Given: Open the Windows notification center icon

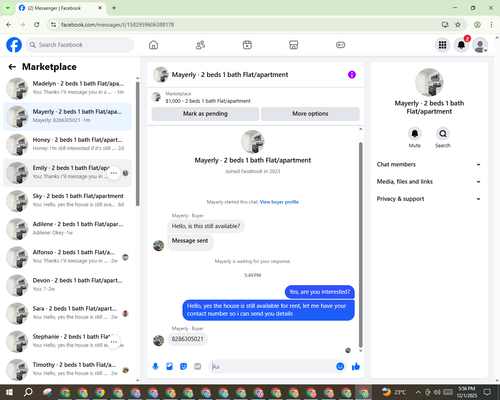Looking at the screenshot, I should [487, 392].
